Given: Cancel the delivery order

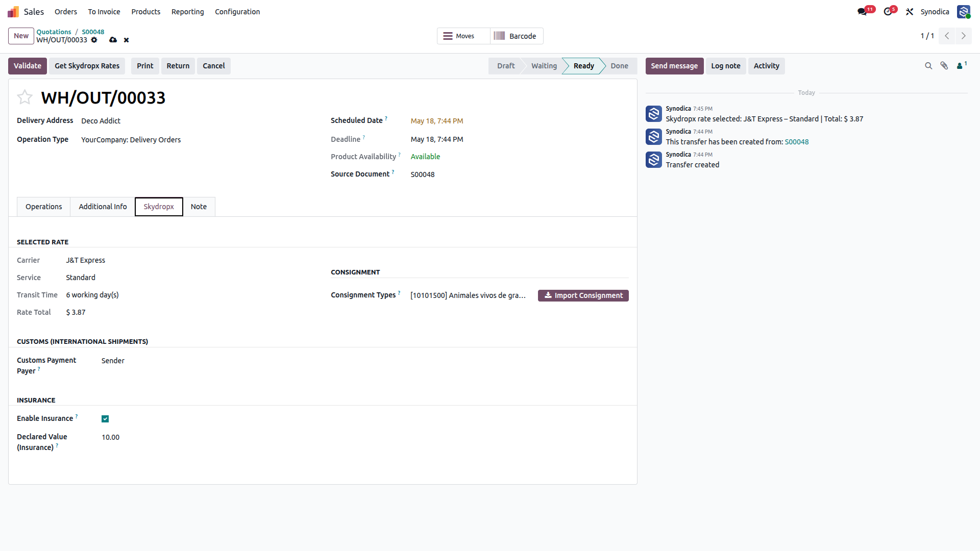Looking at the screenshot, I should 214,66.
